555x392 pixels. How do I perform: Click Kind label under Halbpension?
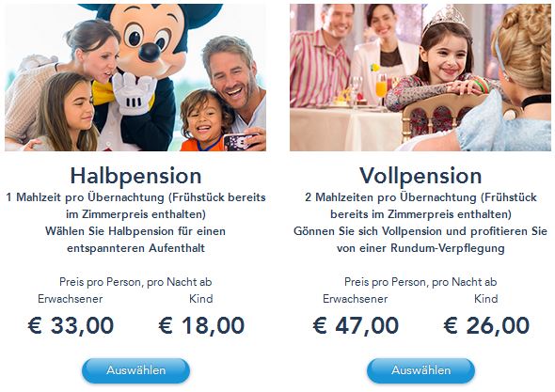click(201, 299)
